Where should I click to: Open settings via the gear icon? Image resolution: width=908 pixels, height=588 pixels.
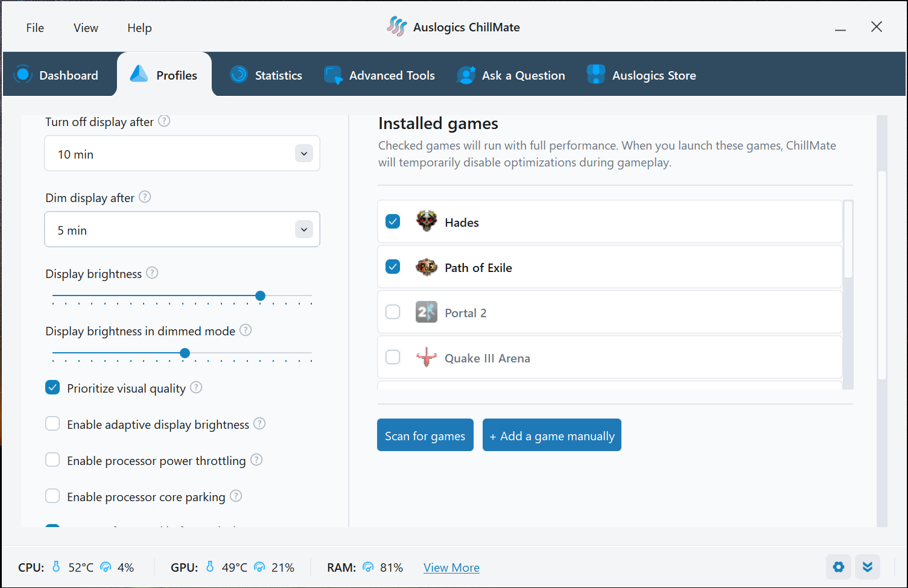[839, 567]
